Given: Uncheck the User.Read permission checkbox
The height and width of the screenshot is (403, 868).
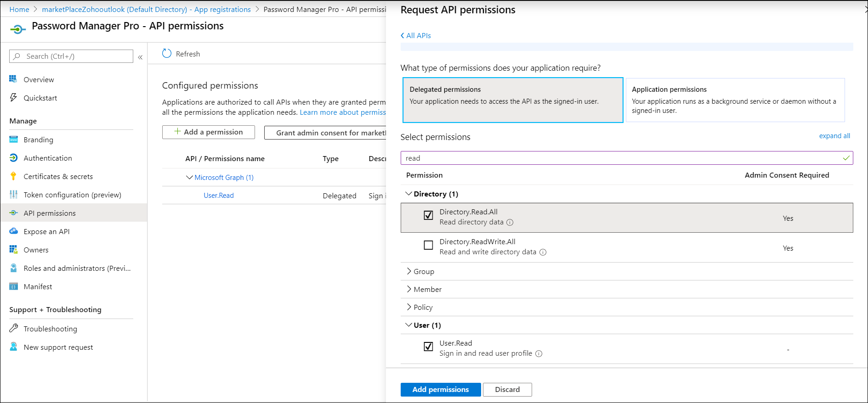Looking at the screenshot, I should (428, 347).
